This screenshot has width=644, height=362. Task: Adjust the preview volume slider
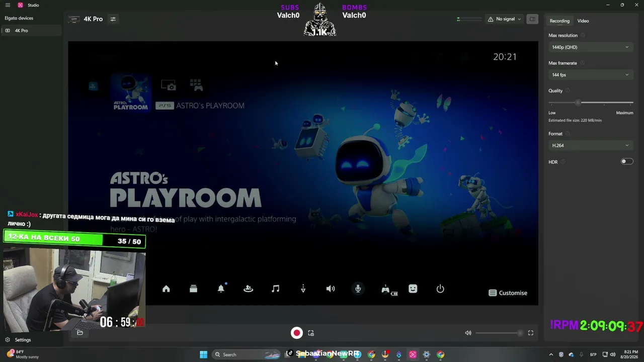pos(499,333)
